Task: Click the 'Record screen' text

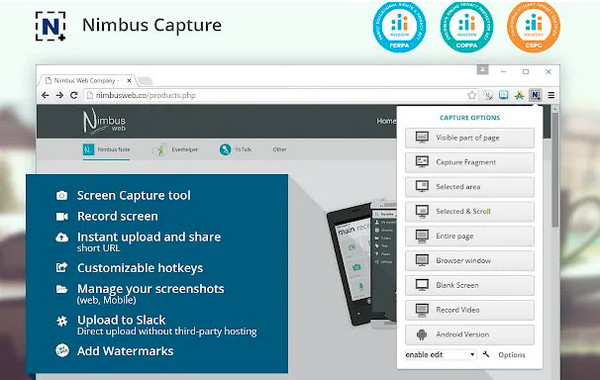Action: coord(117,216)
